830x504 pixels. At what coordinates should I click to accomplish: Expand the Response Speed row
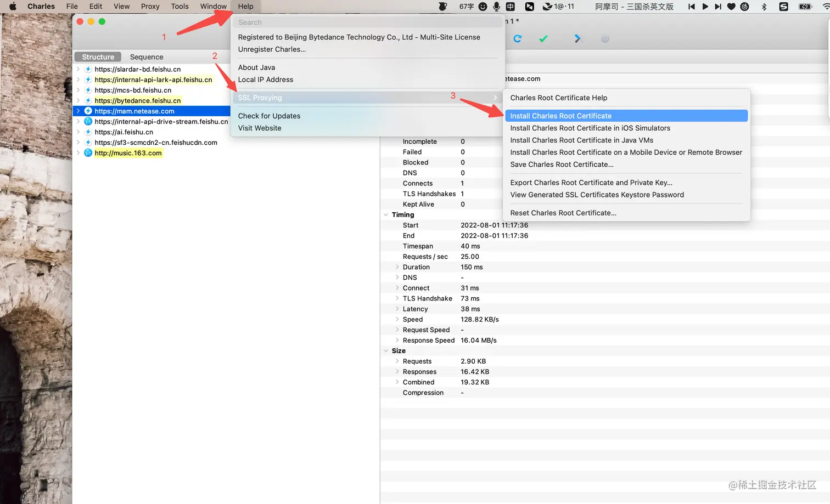(x=397, y=341)
